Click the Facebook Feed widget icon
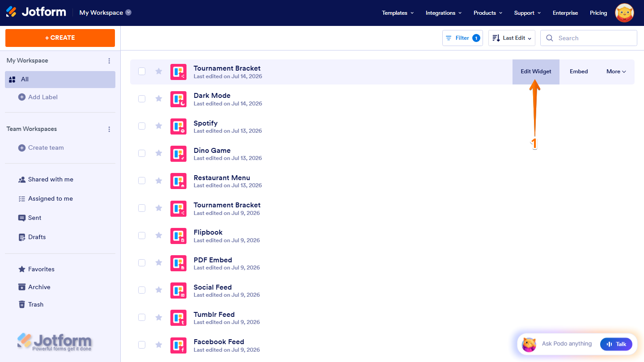 [178, 345]
